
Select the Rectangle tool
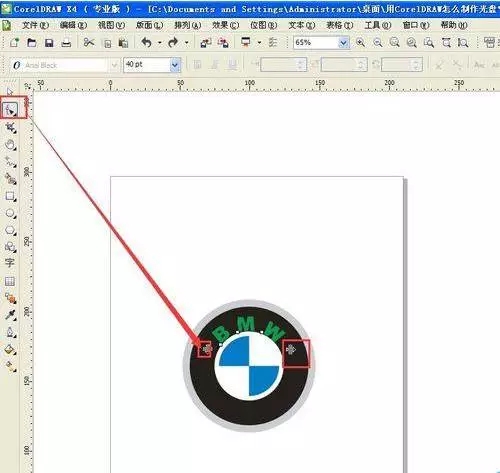pyautogui.click(x=10, y=196)
